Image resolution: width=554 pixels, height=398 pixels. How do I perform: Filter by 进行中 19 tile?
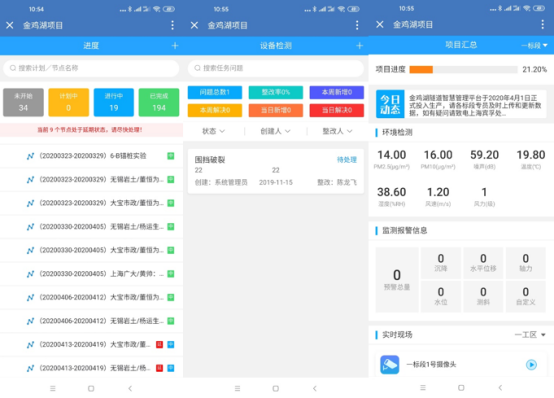pyautogui.click(x=114, y=102)
